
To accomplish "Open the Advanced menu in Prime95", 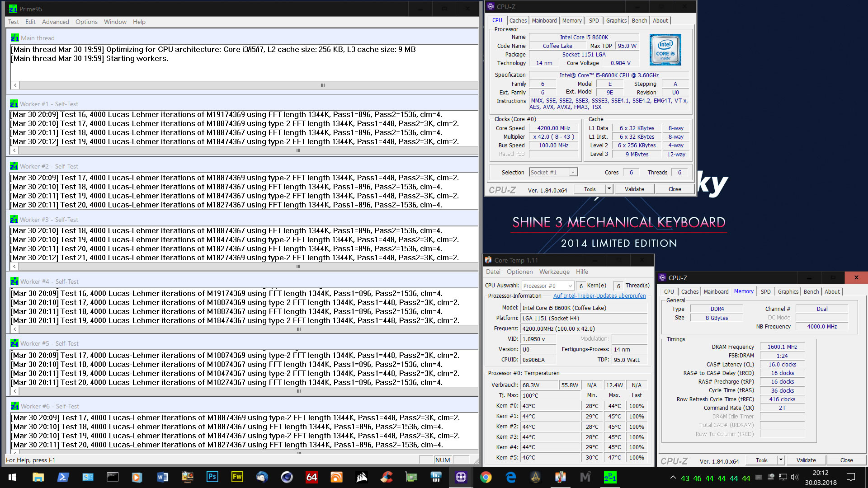I will 55,22.
